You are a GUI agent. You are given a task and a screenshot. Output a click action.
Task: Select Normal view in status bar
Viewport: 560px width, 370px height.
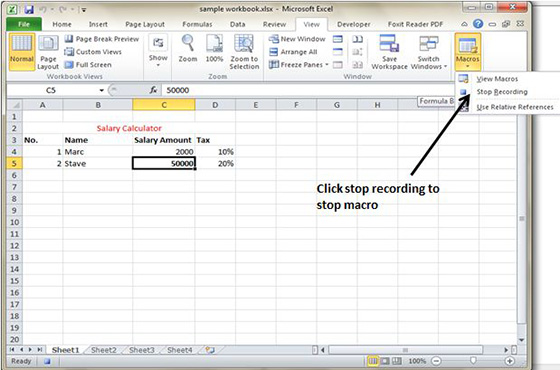click(372, 361)
